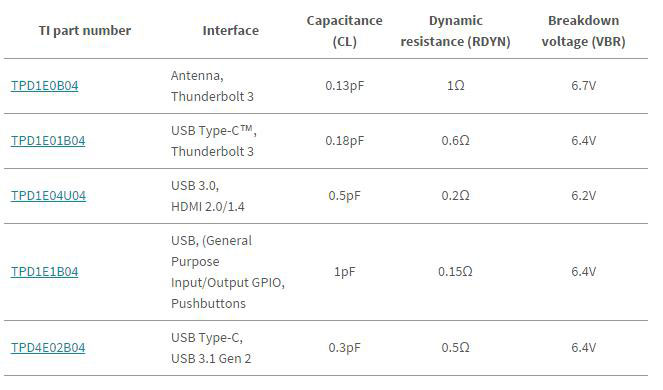The image size is (663, 390).
Task: Click the Antenna, Thunderbolt 3 interface cell
Action: point(212,86)
